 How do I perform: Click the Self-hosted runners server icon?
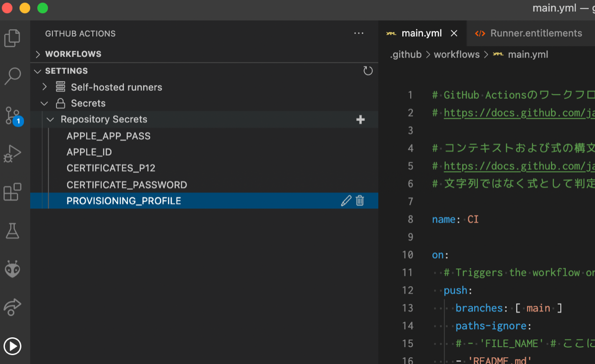(60, 87)
